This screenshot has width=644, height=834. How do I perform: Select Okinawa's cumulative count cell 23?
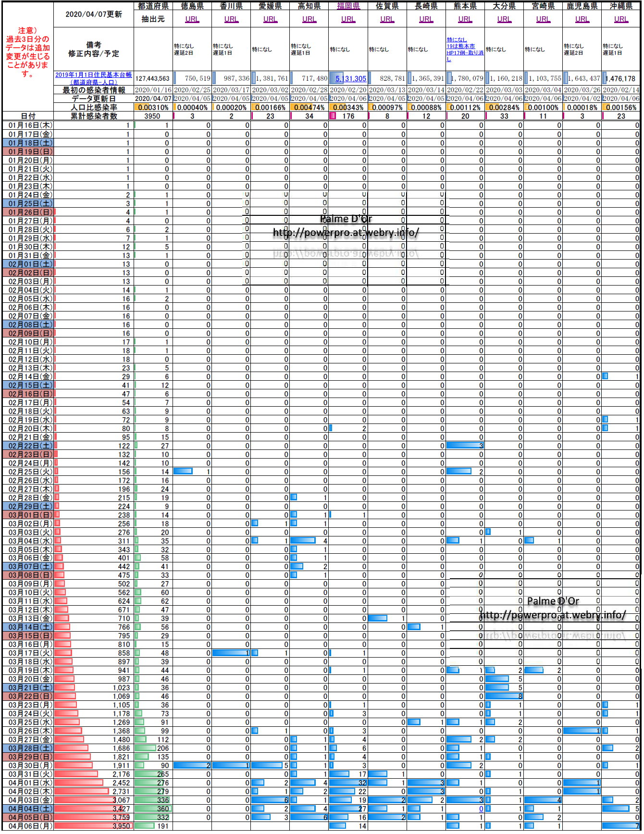coord(621,116)
